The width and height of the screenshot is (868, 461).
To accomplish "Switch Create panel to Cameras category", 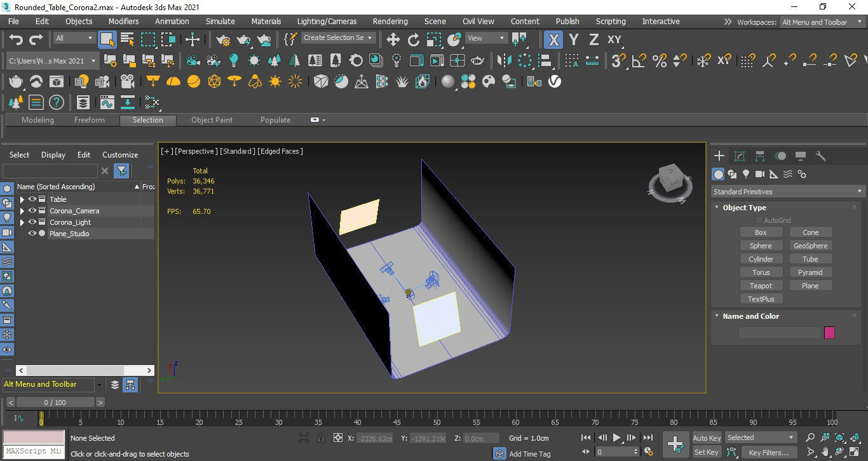I will [760, 174].
